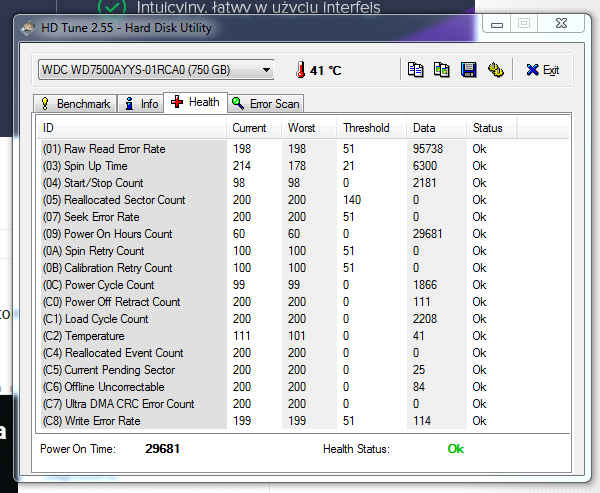Screen dimensions: 600x493
Task: Select the Health tab
Action: (x=195, y=102)
